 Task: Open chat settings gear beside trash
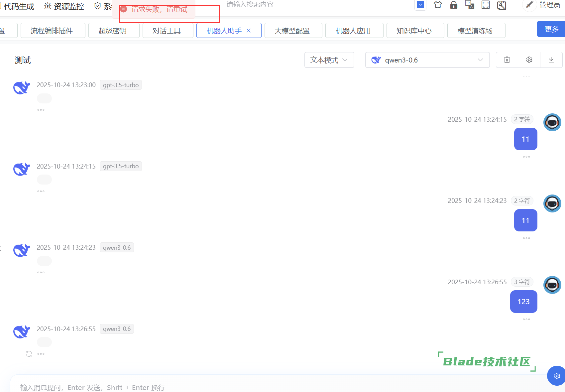point(529,60)
